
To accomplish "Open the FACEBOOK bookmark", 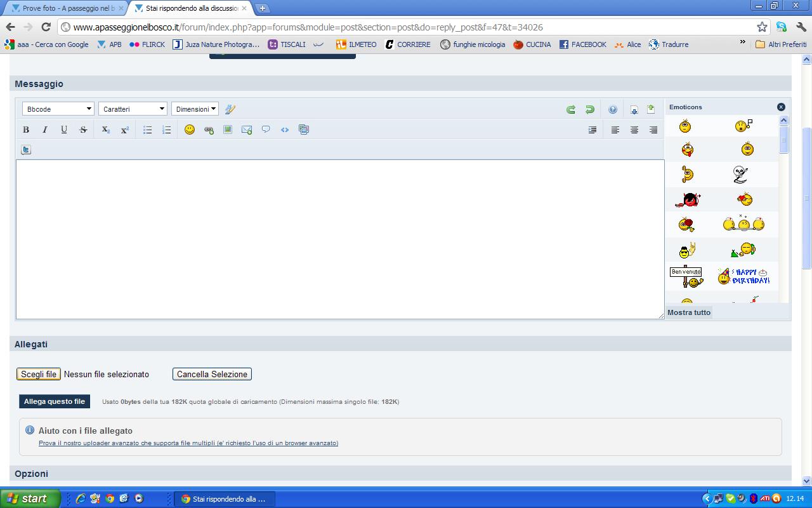I will [x=582, y=44].
